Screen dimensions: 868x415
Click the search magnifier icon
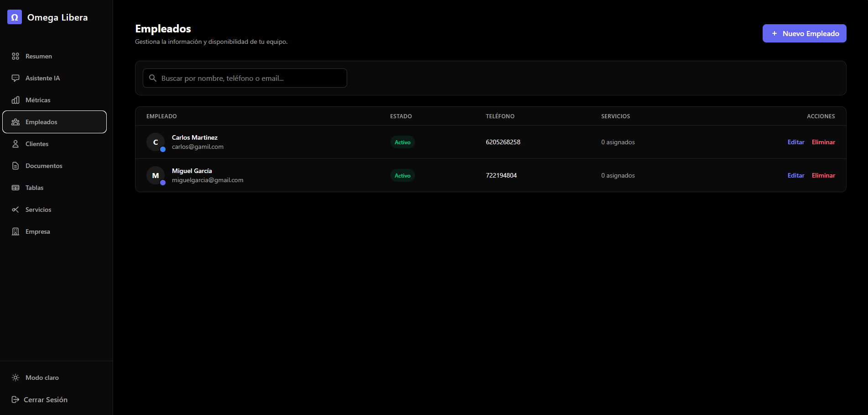click(x=153, y=78)
